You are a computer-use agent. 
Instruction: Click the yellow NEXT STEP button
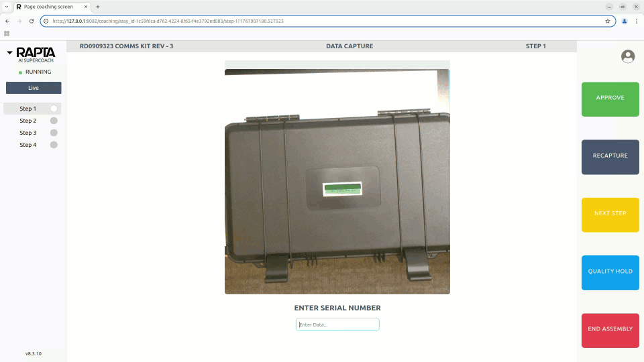(x=610, y=214)
